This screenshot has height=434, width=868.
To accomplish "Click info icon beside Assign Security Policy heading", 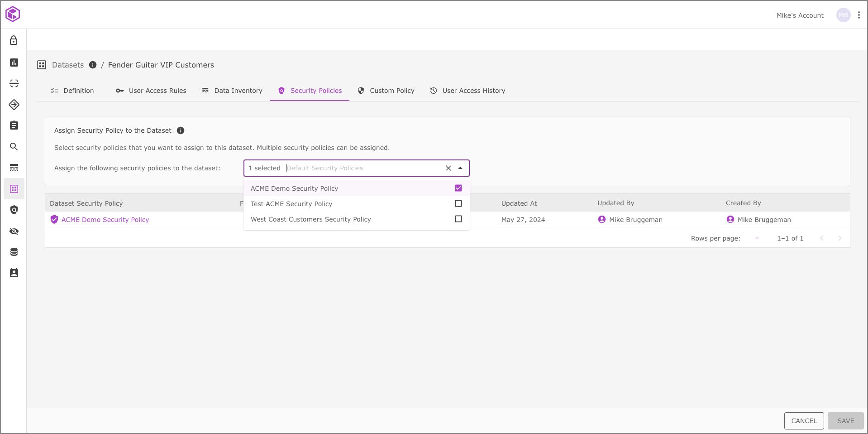I will point(181,130).
